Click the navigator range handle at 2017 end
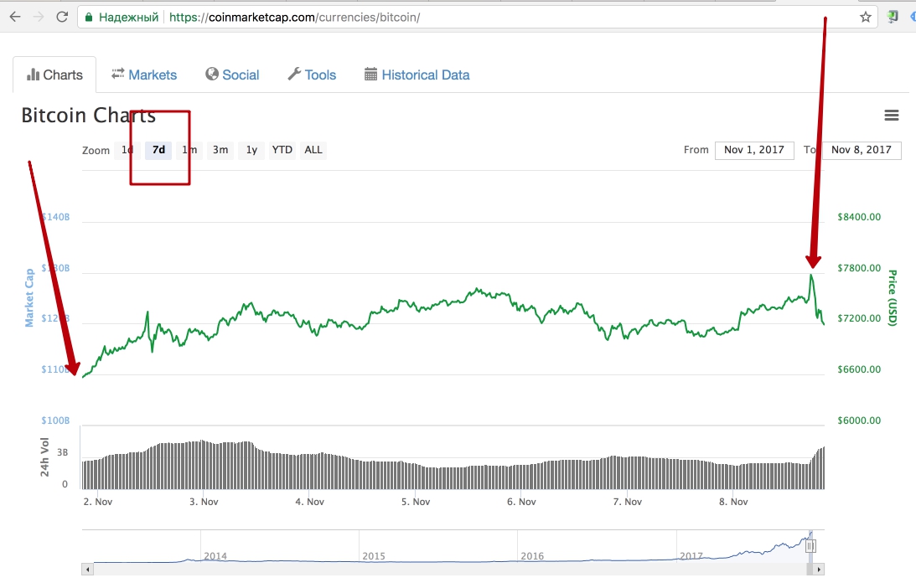The height and width of the screenshot is (588, 916). coord(810,546)
